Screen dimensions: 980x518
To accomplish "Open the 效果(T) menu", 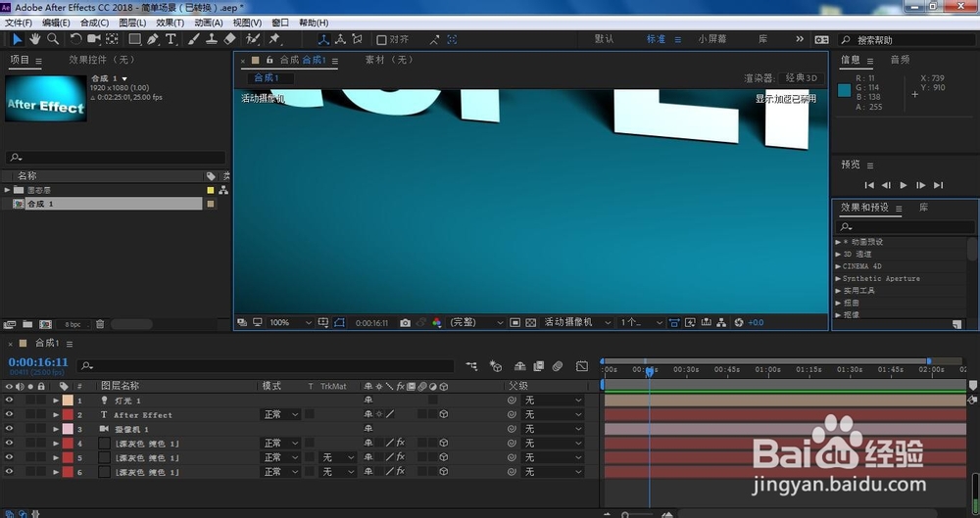I will pos(170,23).
